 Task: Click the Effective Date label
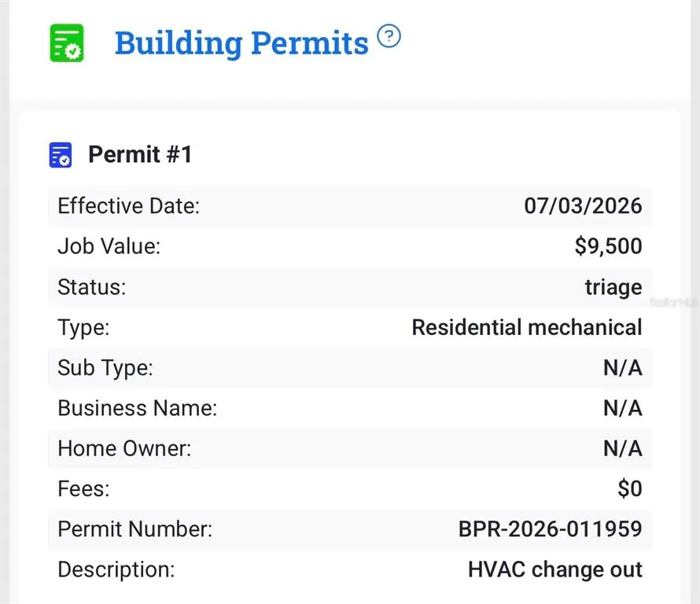coord(128,206)
